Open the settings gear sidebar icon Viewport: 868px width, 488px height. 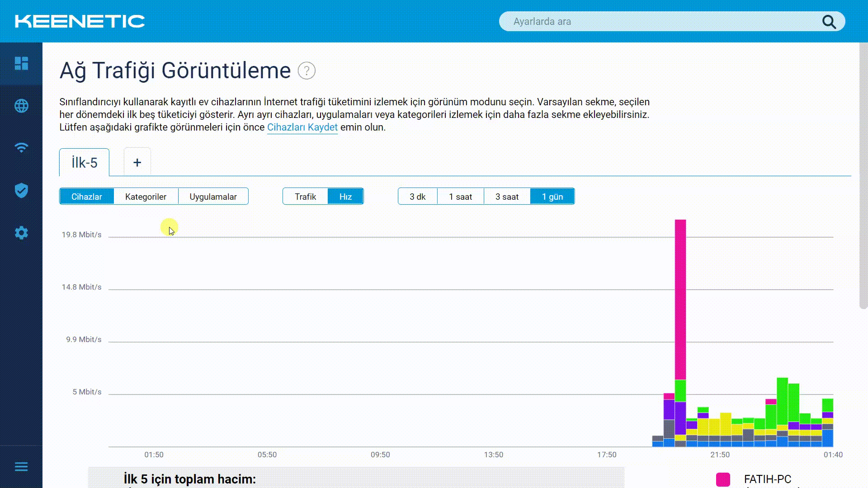[x=21, y=233]
